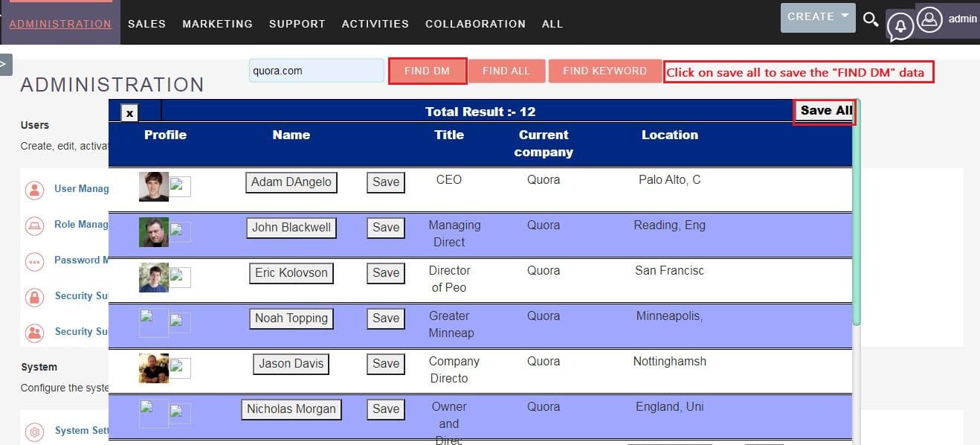Click the Adam DAngelo name button
The width and height of the screenshot is (980, 445).
click(291, 182)
